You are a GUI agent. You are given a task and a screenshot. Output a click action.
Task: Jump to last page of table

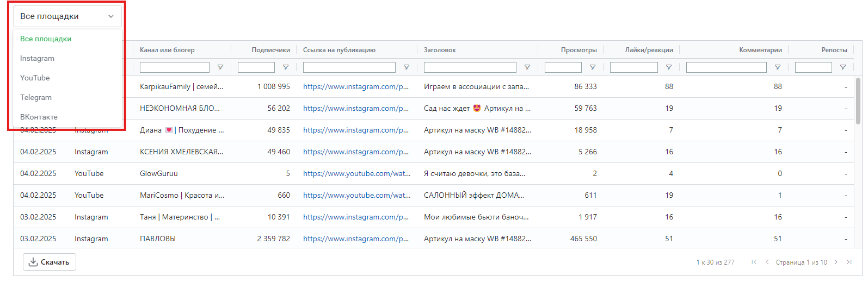[x=848, y=262]
